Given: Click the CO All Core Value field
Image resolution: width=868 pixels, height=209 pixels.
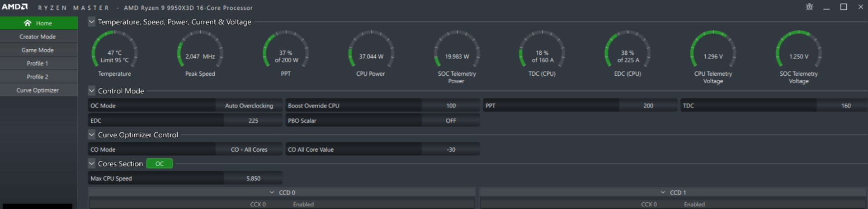Looking at the screenshot, I should [451, 150].
